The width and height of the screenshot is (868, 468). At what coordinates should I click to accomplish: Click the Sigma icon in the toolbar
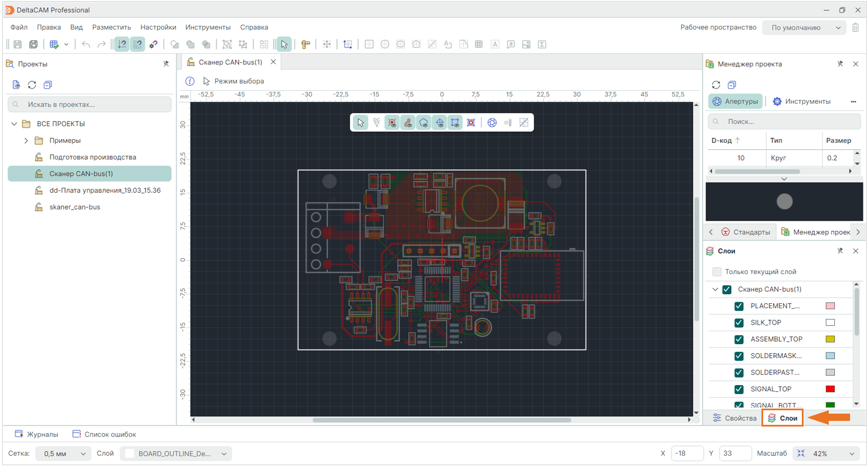tap(542, 44)
